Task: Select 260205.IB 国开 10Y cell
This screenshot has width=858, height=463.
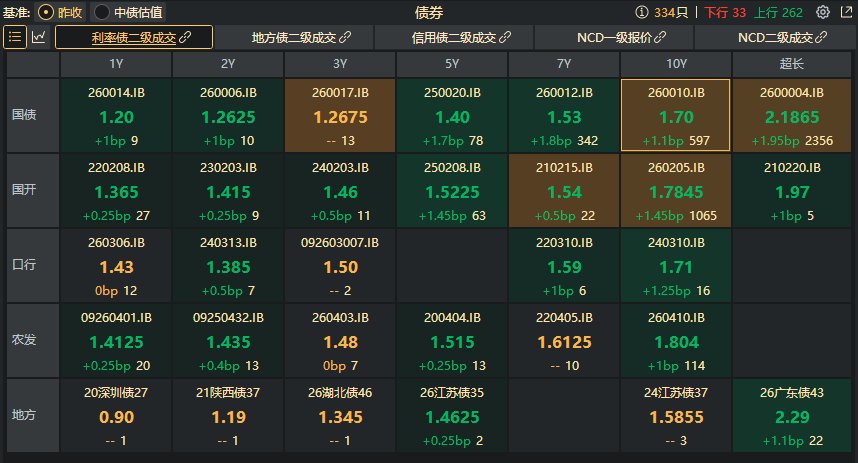Action: pyautogui.click(x=676, y=190)
